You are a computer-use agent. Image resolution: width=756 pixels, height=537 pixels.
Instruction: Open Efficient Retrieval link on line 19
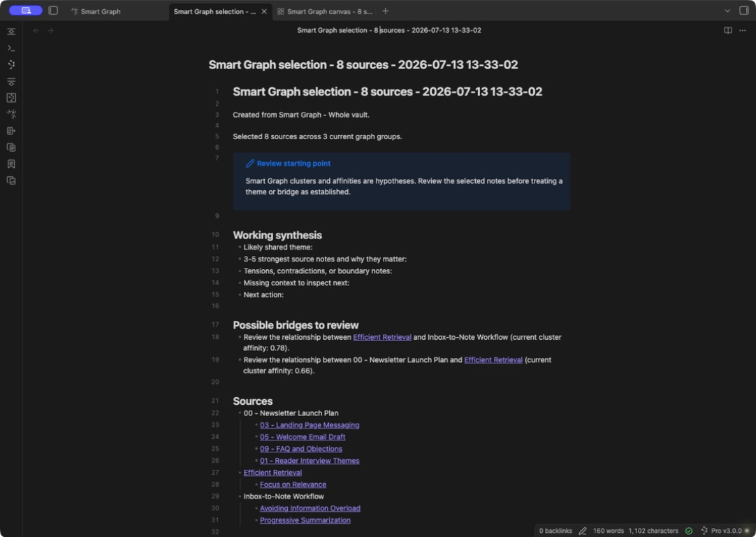pyautogui.click(x=493, y=360)
